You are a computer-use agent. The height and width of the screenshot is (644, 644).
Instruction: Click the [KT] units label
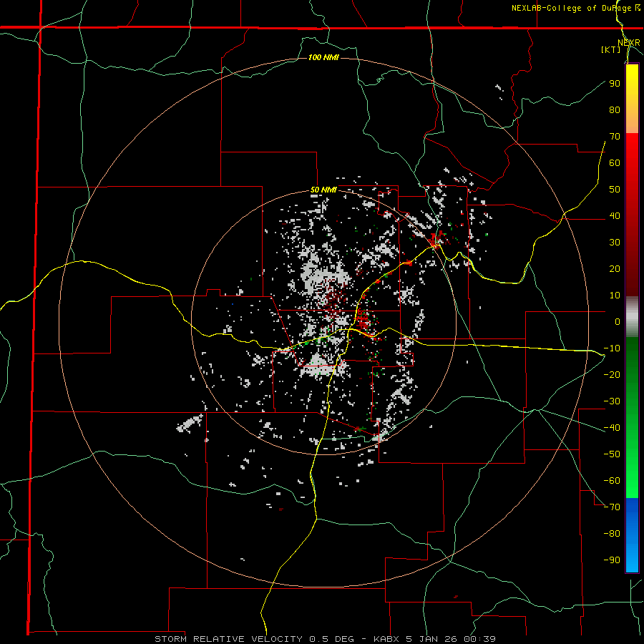611,49
